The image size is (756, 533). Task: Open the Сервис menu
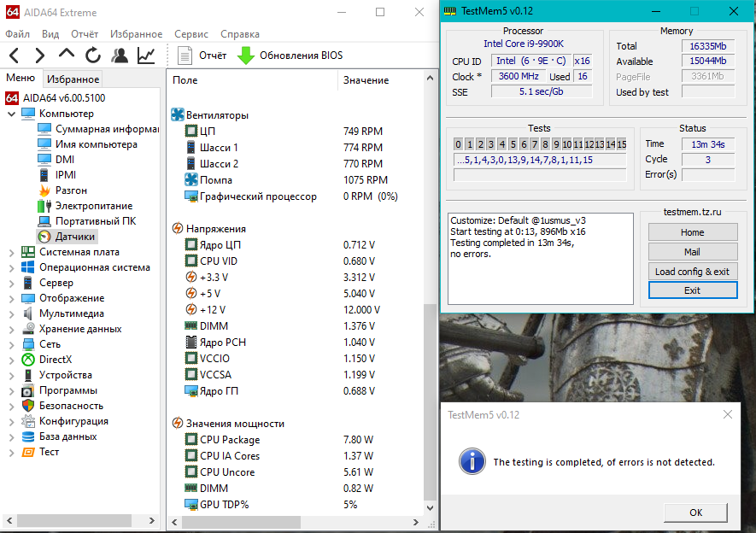coord(191,33)
